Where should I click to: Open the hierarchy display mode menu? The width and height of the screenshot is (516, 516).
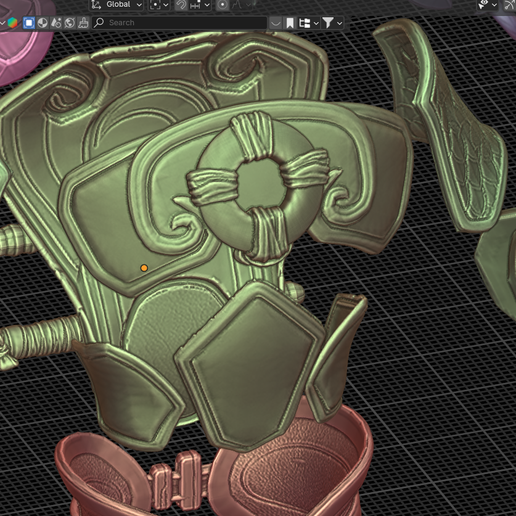[309, 23]
